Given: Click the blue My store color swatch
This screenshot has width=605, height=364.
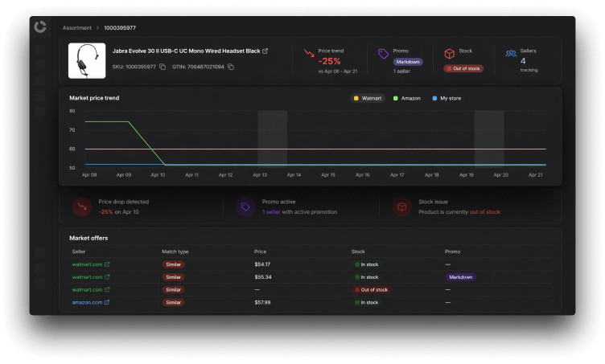Looking at the screenshot, I should tap(434, 98).
